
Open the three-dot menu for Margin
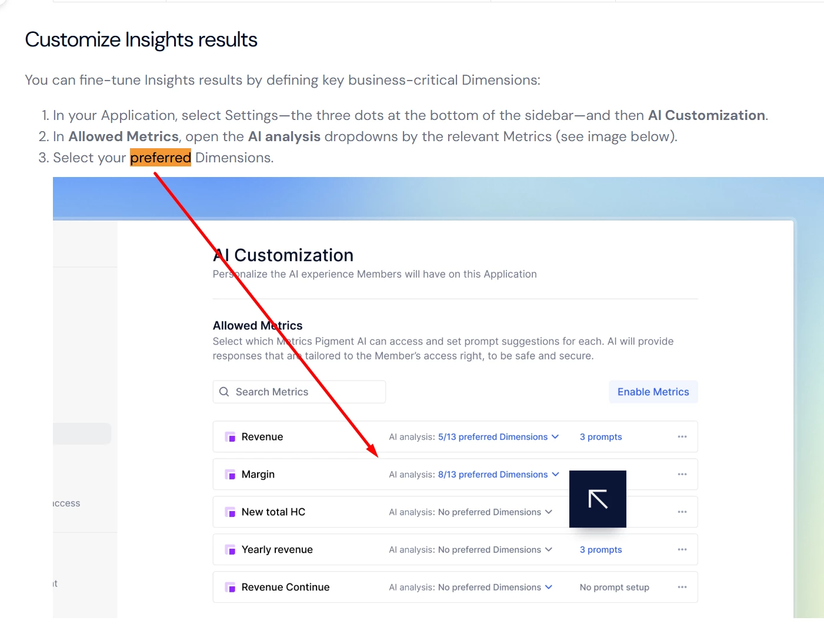pos(682,475)
